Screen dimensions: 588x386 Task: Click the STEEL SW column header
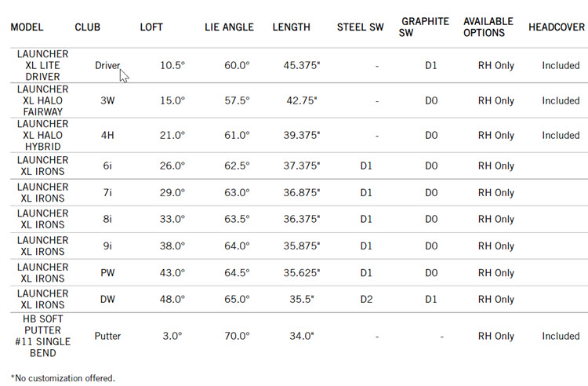click(x=359, y=27)
